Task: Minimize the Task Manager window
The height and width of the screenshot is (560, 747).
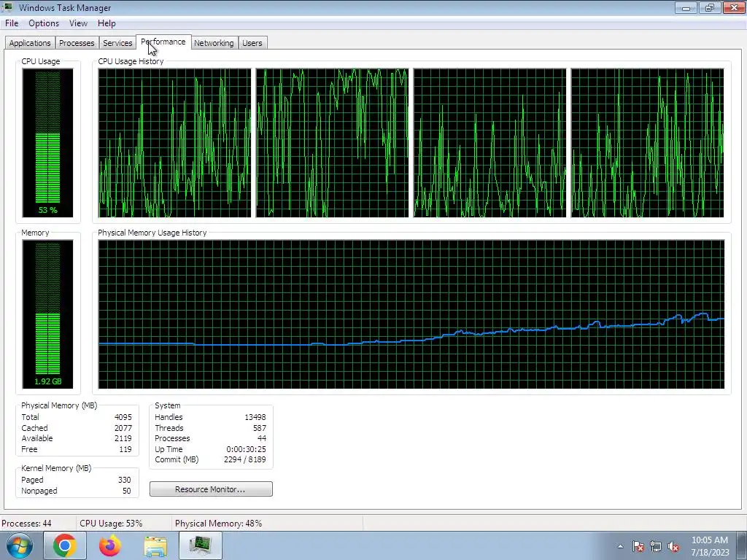Action: pos(686,7)
